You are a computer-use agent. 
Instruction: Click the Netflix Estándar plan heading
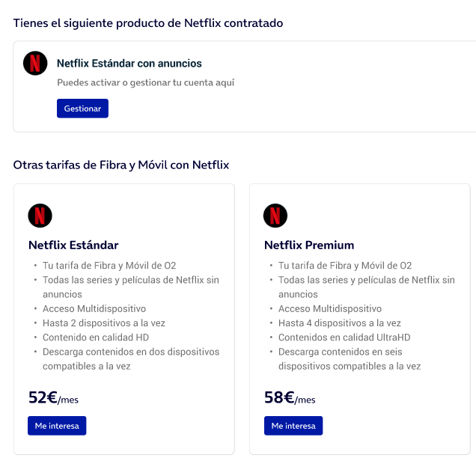(73, 245)
